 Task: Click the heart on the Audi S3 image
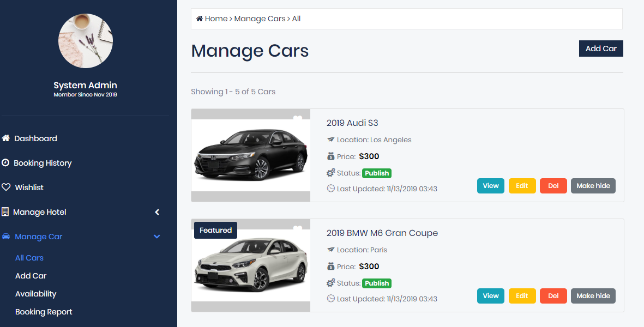click(297, 119)
